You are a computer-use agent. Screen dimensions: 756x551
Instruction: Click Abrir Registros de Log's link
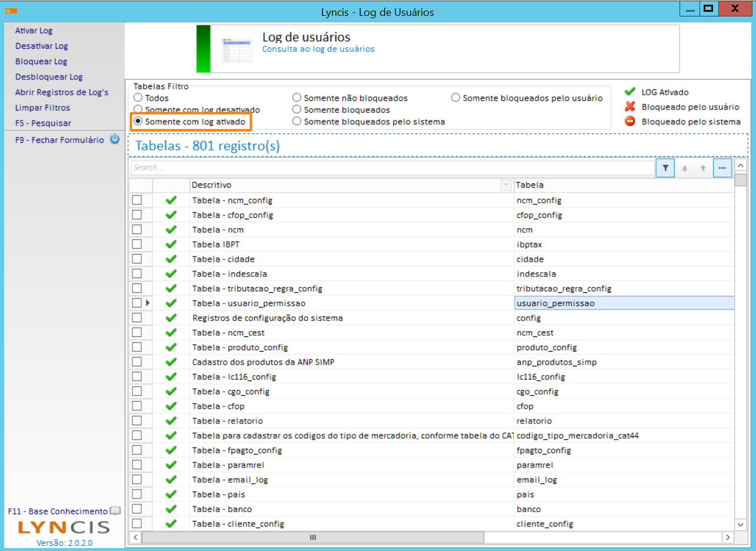62,92
